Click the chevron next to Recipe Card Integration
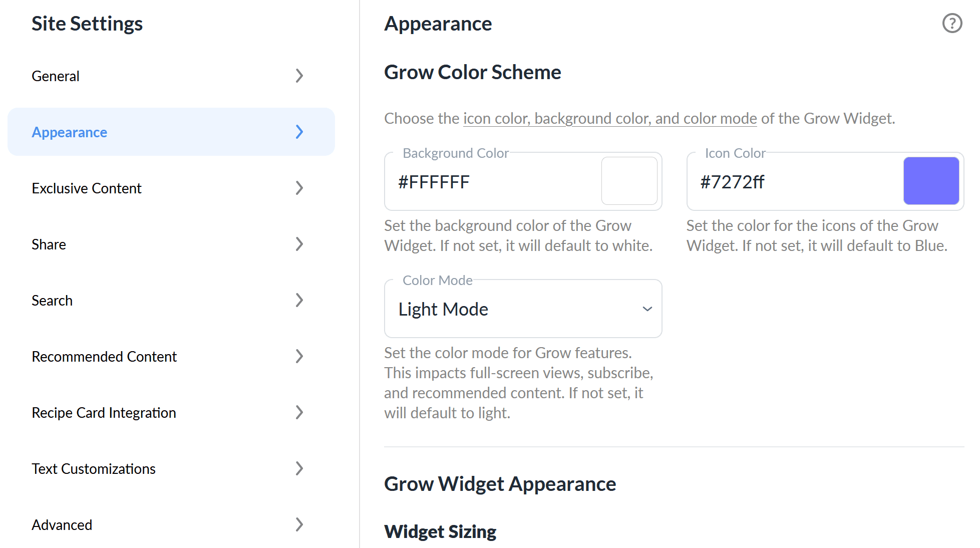980x548 pixels. pyautogui.click(x=299, y=412)
